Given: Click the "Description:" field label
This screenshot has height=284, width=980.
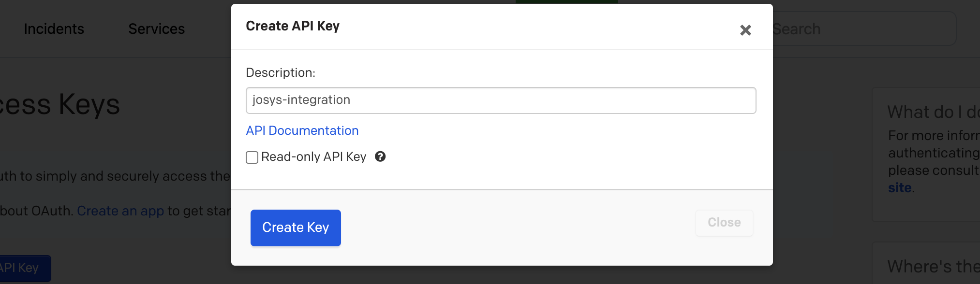Looking at the screenshot, I should 281,73.
